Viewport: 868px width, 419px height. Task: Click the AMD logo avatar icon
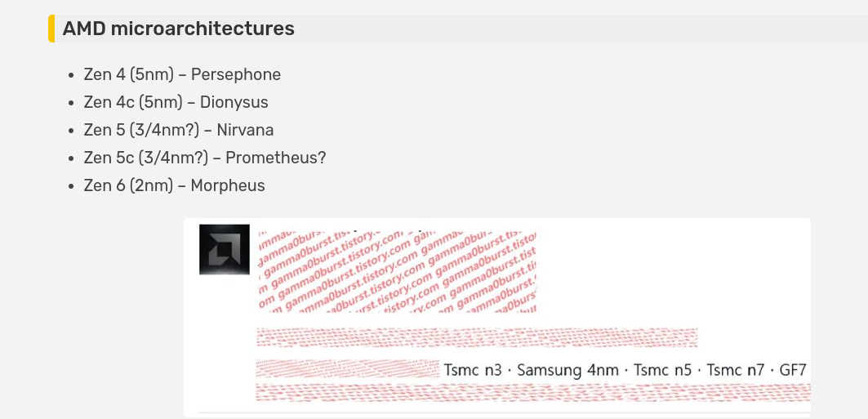coord(225,249)
